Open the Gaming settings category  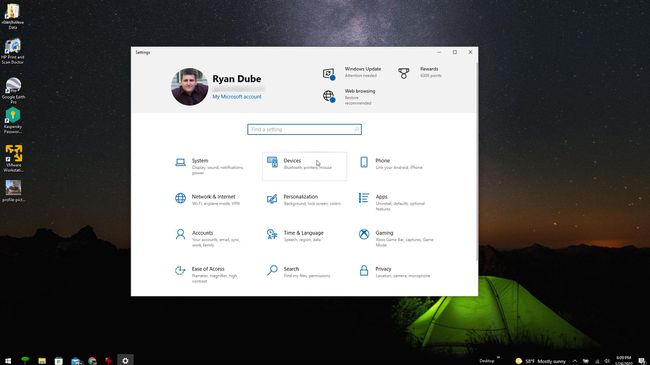(396, 238)
